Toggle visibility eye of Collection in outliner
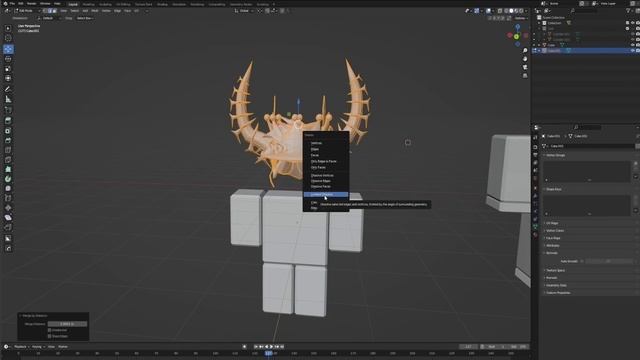This screenshot has height=360, width=640. [x=633, y=23]
